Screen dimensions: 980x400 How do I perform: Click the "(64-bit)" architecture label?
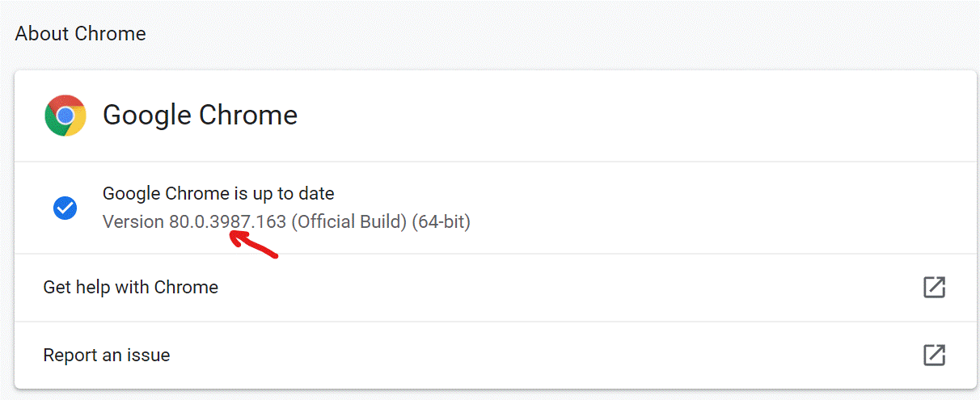click(441, 221)
